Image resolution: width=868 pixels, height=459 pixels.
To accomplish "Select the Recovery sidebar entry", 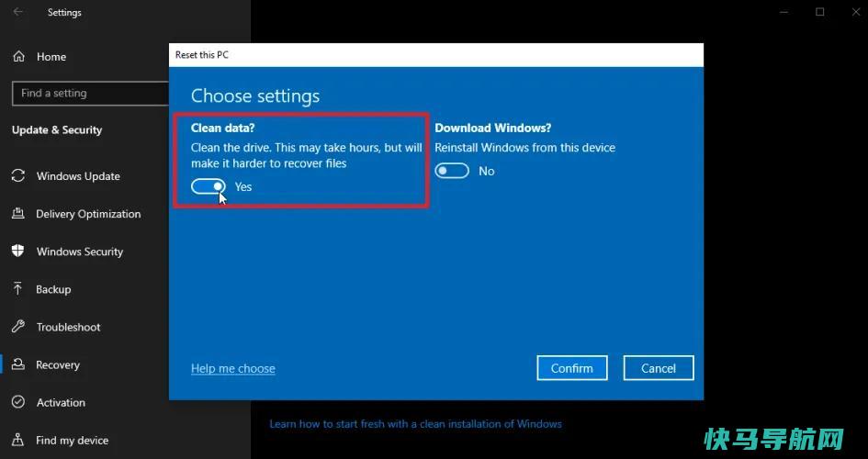I will click(x=58, y=364).
